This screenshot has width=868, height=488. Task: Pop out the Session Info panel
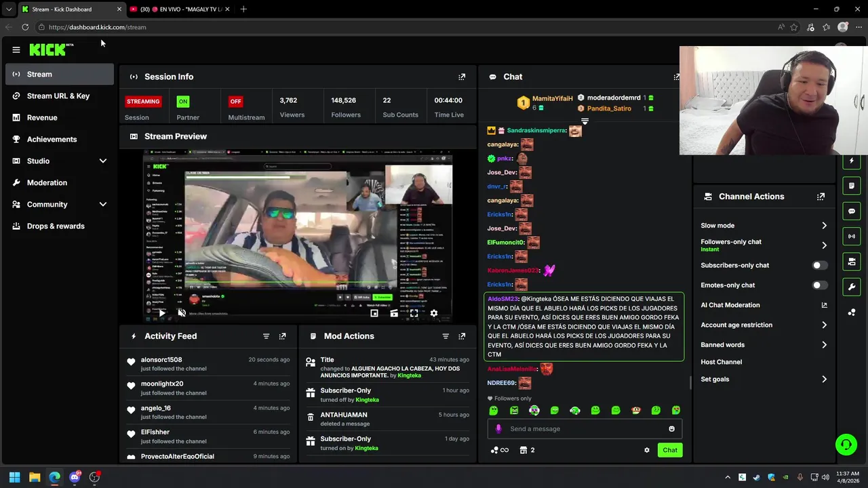pyautogui.click(x=462, y=77)
